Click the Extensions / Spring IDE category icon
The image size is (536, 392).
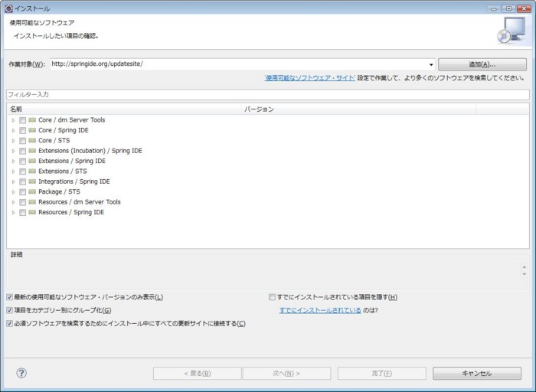32,161
